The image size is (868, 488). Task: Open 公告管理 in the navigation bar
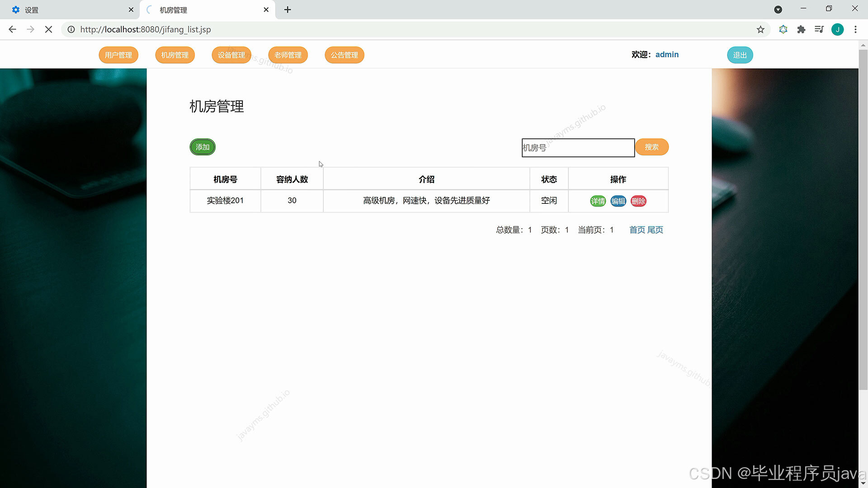pyautogui.click(x=344, y=55)
